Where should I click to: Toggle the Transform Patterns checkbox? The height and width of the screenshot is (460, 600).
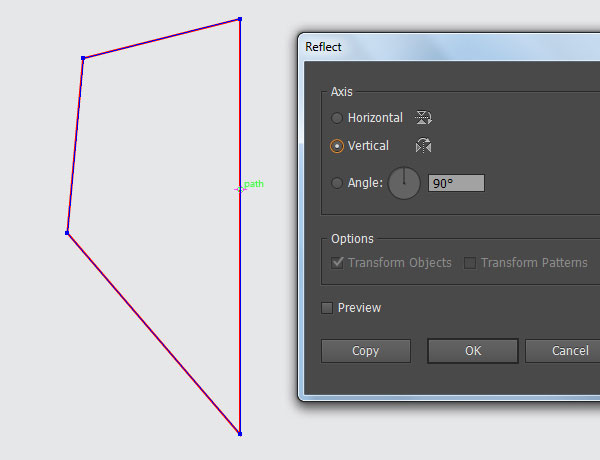(x=470, y=263)
